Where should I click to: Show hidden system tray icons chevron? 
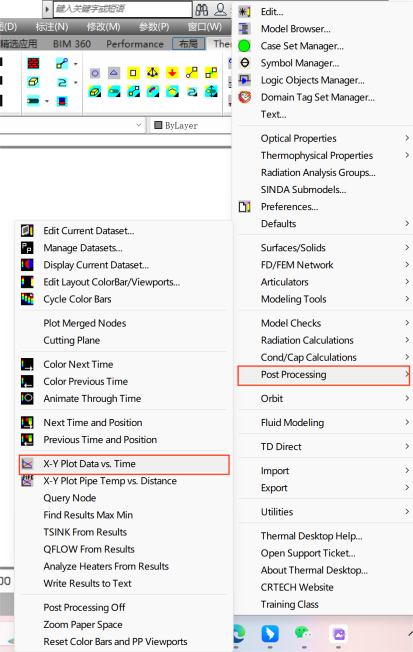tap(410, 634)
